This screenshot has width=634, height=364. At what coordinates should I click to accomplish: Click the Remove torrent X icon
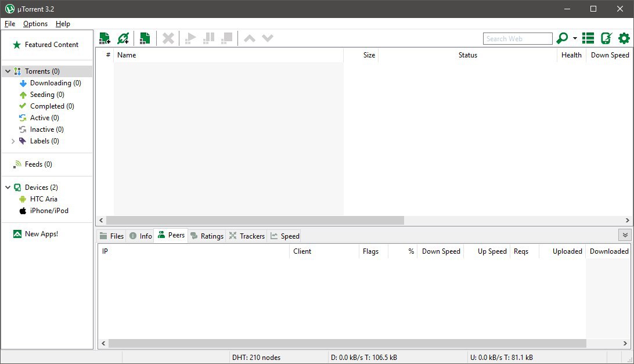pos(168,38)
